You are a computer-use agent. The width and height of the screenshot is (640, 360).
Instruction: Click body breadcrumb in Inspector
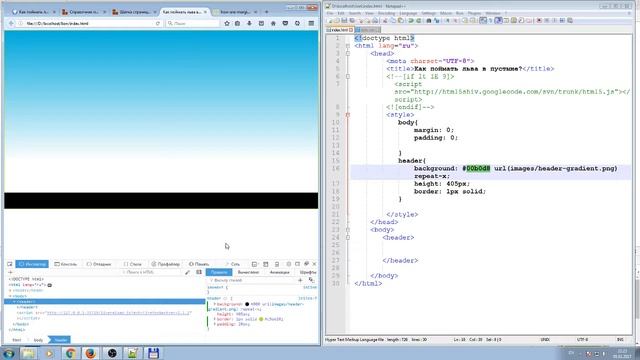38,340
